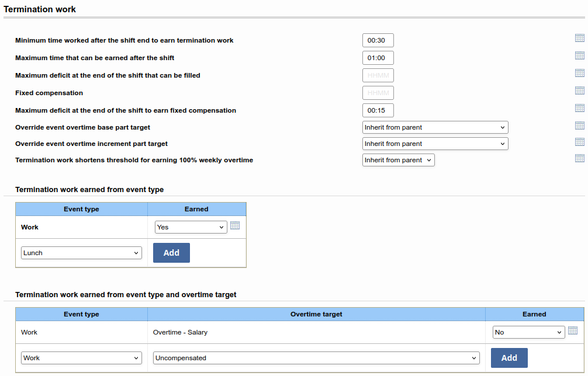Click Add button next to Uncompensated target
Image resolution: width=588 pixels, height=376 pixels.
tap(509, 358)
